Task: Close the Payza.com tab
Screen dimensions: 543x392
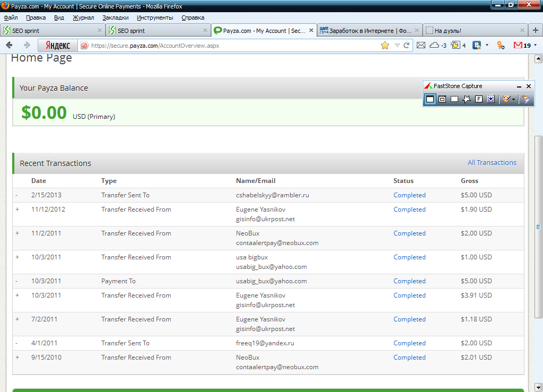Action: pyautogui.click(x=311, y=30)
